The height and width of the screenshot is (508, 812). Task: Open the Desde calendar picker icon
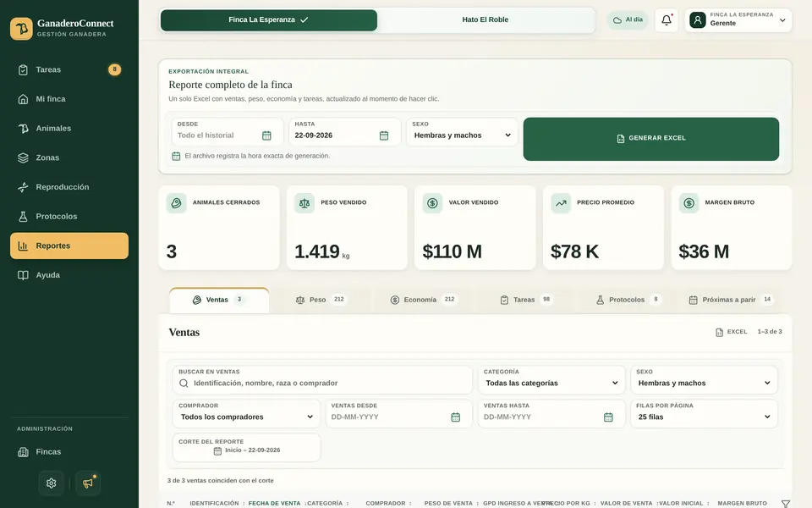click(266, 135)
